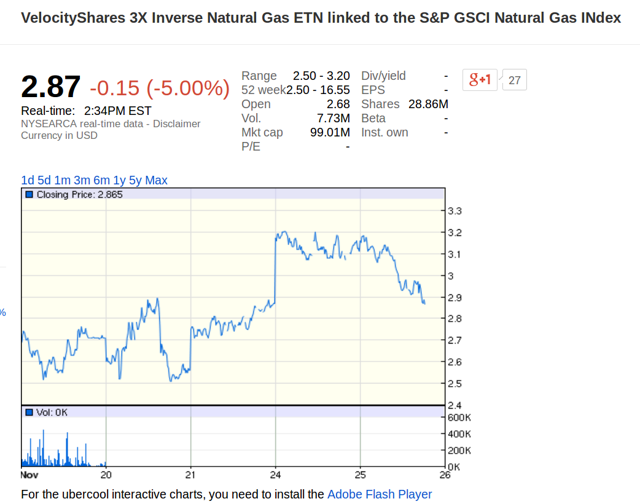640x504 pixels.
Task: Click the 600K volume axis label
Action: (x=459, y=417)
